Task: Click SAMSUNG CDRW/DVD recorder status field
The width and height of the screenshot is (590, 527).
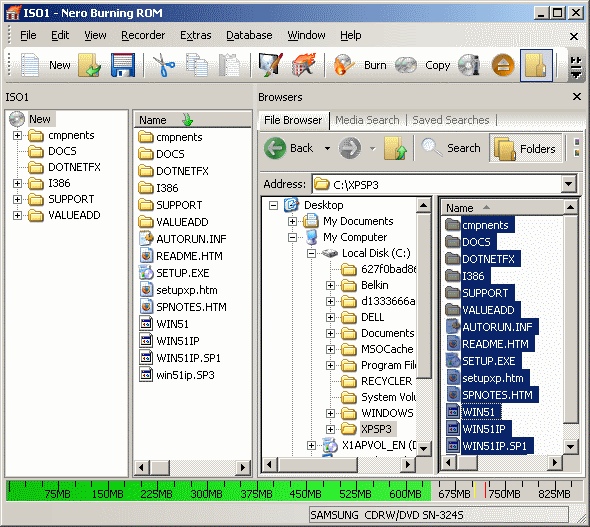Action: pos(438,515)
